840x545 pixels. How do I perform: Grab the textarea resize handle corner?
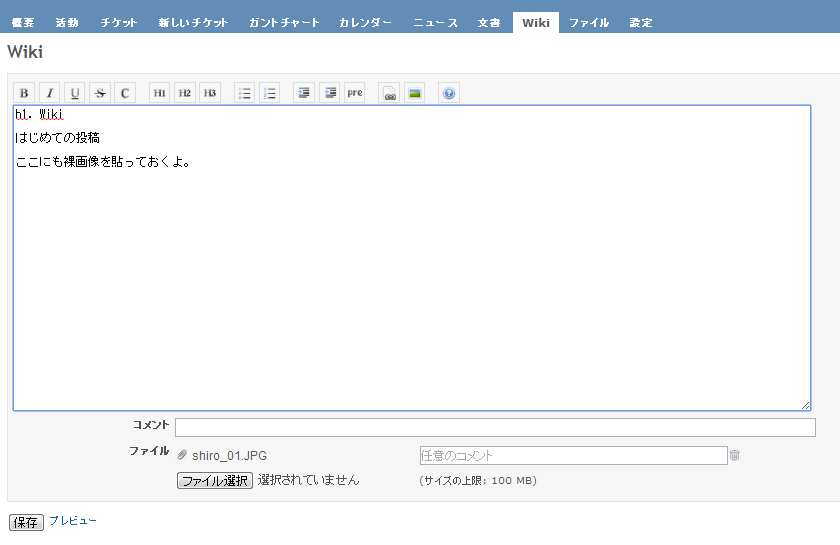pyautogui.click(x=806, y=406)
